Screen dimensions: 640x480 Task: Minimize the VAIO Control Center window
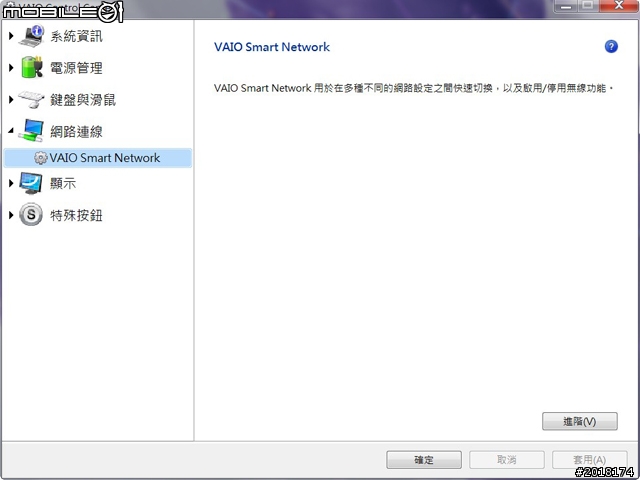(x=566, y=6)
